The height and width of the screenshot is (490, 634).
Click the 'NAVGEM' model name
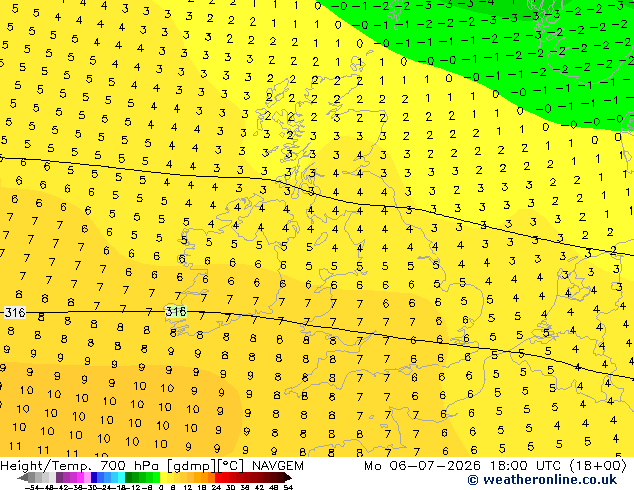pyautogui.click(x=278, y=466)
